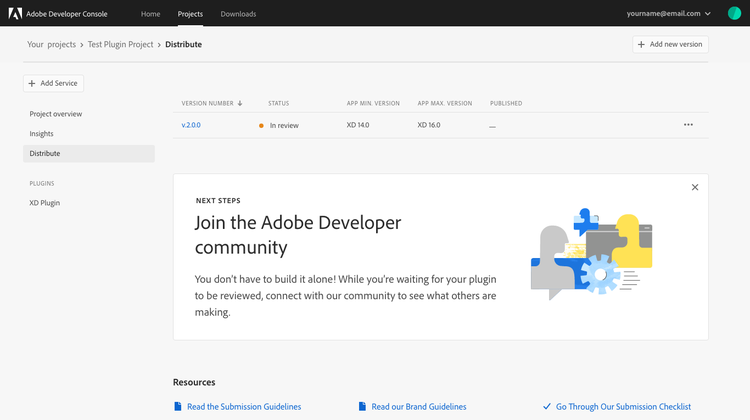Click the Resources heading

(194, 382)
